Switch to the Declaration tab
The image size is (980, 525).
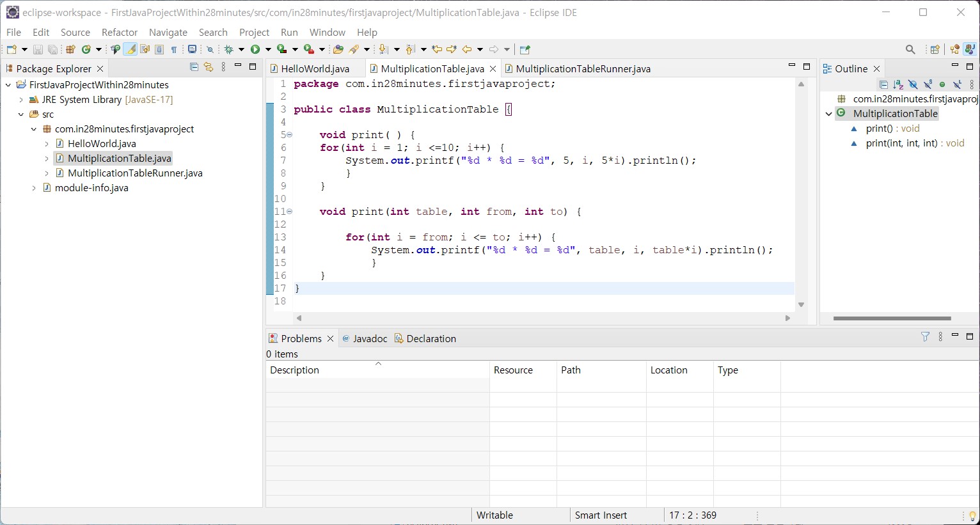(425, 338)
